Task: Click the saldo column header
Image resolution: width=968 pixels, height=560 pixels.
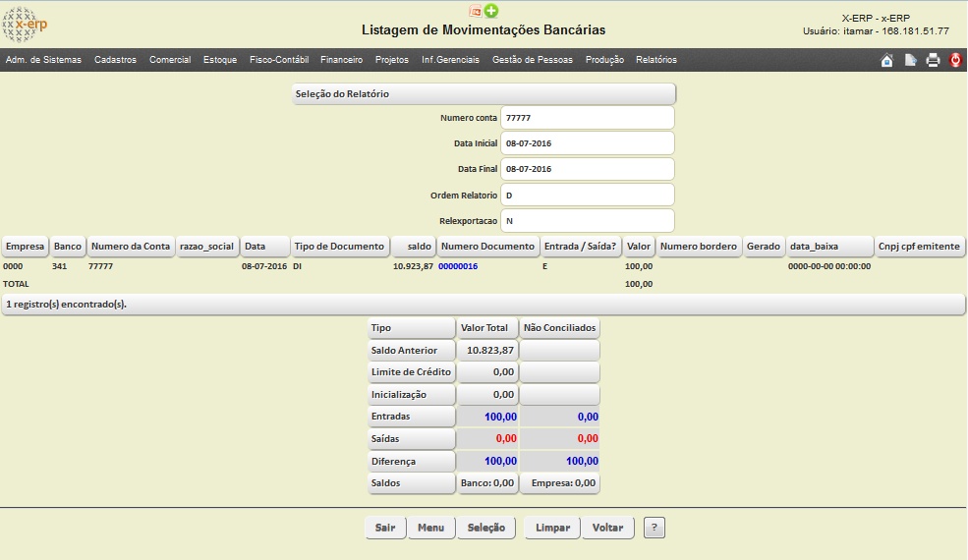Action: coord(413,247)
